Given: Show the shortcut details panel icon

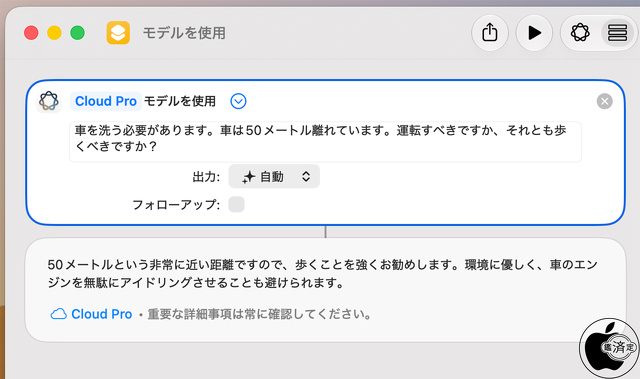Looking at the screenshot, I should click(x=617, y=33).
